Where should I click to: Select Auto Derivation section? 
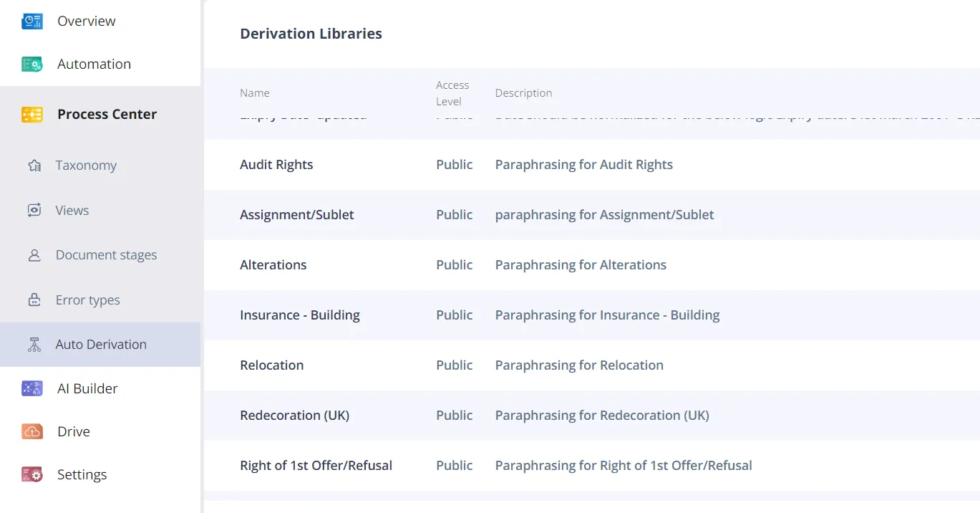point(100,345)
